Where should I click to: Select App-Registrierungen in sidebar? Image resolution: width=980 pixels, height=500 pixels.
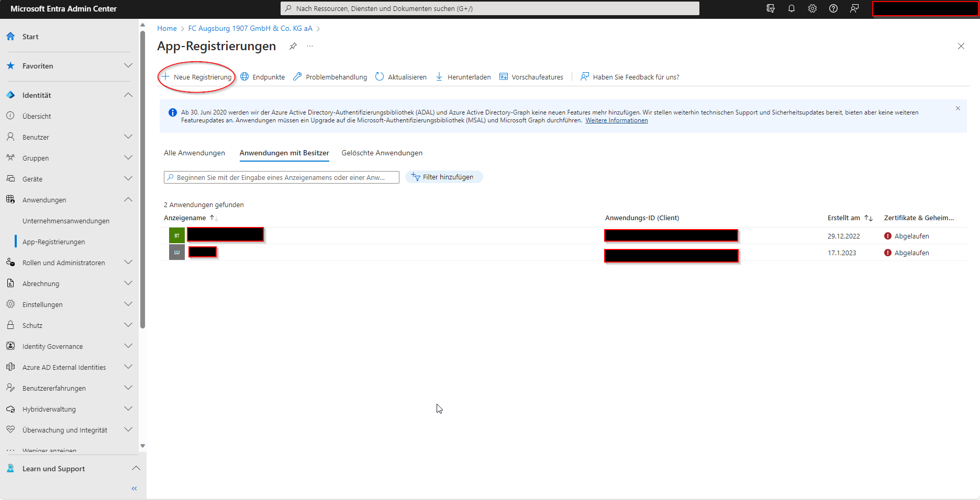(x=53, y=242)
